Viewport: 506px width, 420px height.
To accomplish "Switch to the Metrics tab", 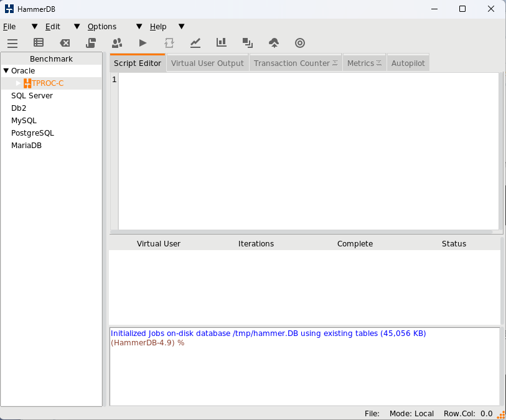I will [364, 63].
